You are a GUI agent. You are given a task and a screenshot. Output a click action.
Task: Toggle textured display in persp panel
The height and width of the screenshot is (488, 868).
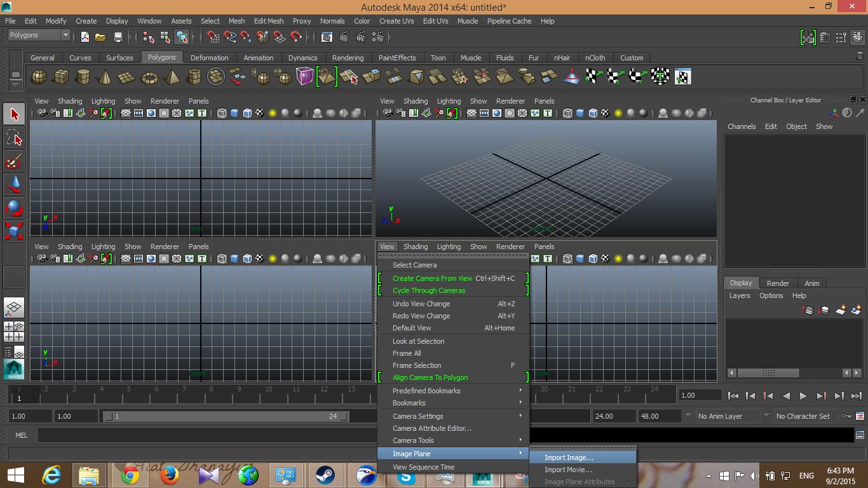606,114
